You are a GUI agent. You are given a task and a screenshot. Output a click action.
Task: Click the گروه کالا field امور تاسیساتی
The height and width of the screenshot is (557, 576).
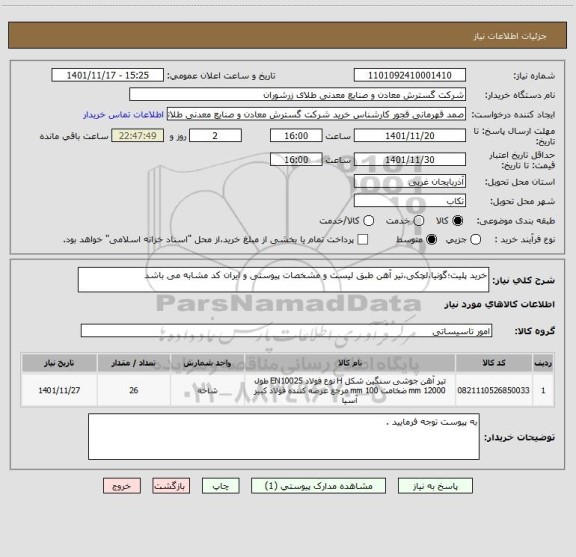(286, 331)
